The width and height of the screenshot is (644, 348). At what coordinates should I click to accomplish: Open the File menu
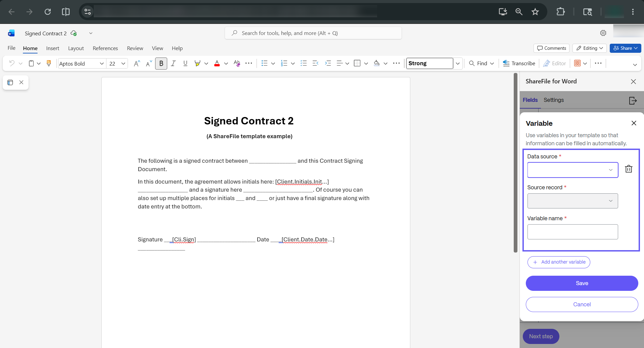pos(11,48)
